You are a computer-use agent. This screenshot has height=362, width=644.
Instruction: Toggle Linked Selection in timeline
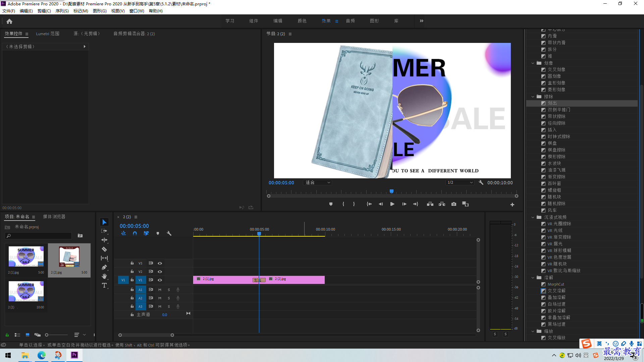point(146,233)
